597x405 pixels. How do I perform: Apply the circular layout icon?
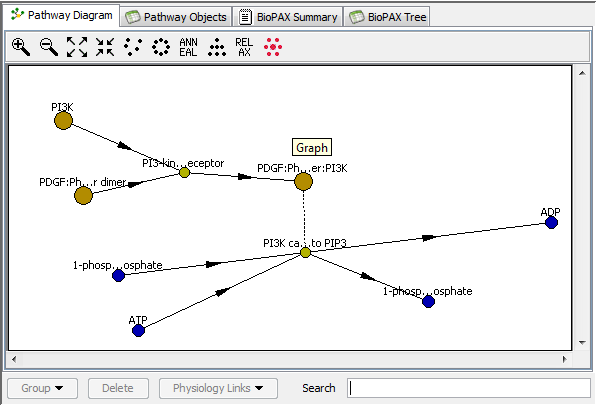161,47
